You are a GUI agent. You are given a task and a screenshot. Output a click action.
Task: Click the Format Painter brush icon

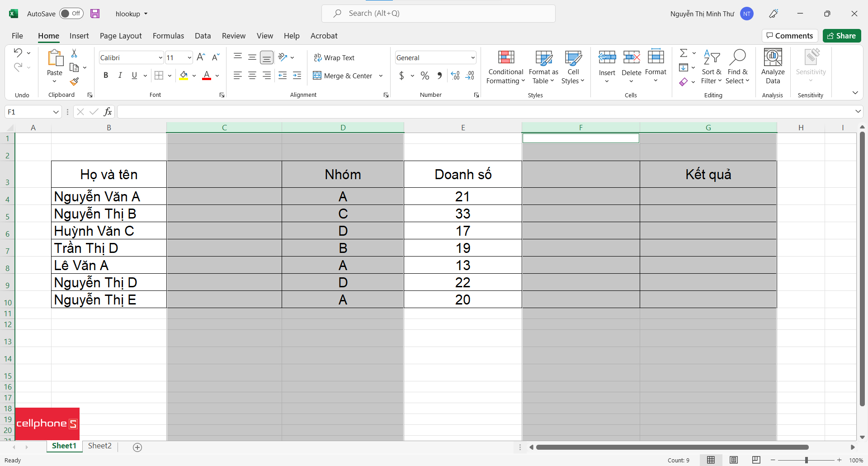click(x=74, y=81)
